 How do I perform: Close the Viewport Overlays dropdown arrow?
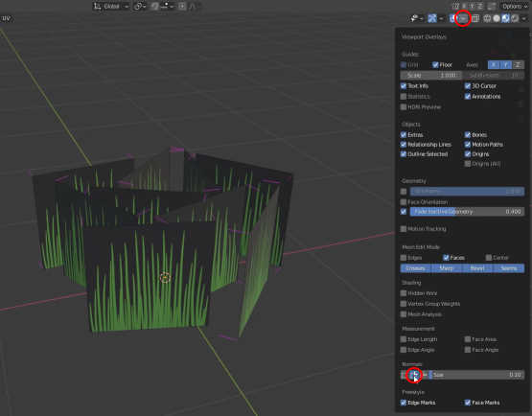(x=463, y=18)
